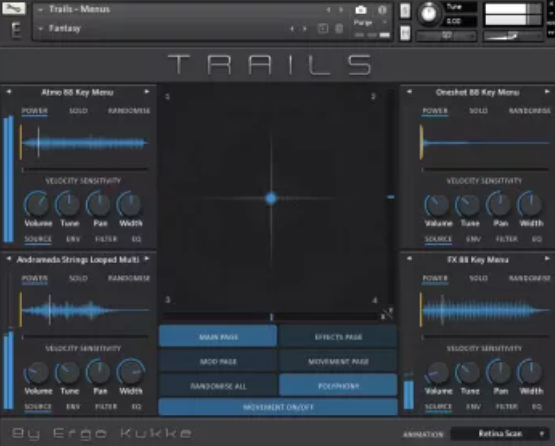Click the save snapshot icon

pos(322,28)
